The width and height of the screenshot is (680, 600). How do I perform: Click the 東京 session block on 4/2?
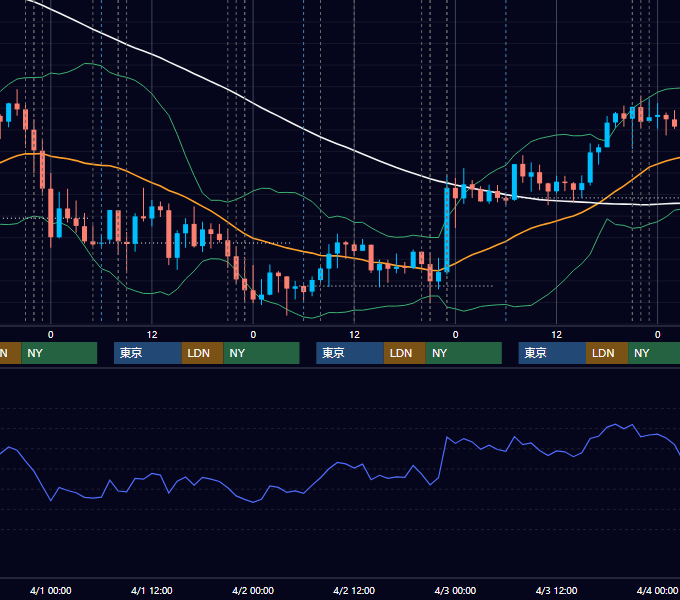pos(350,353)
